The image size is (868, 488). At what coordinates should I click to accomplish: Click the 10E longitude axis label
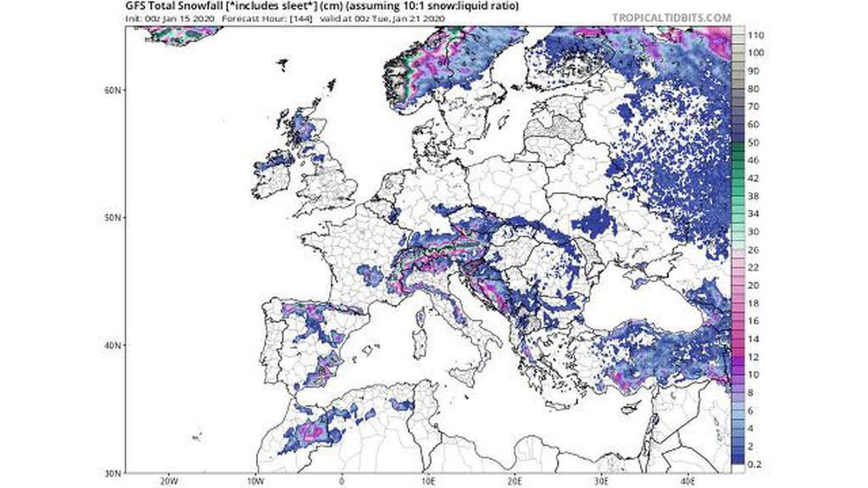[428, 481]
